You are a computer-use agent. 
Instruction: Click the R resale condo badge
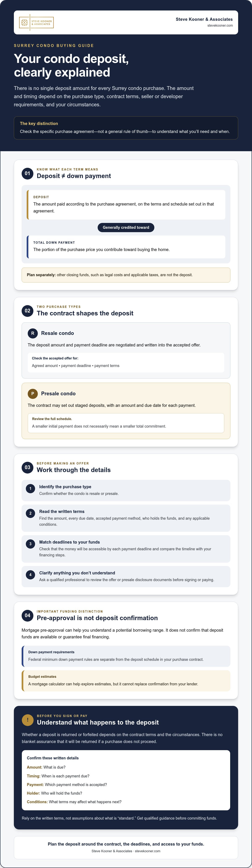tap(33, 333)
